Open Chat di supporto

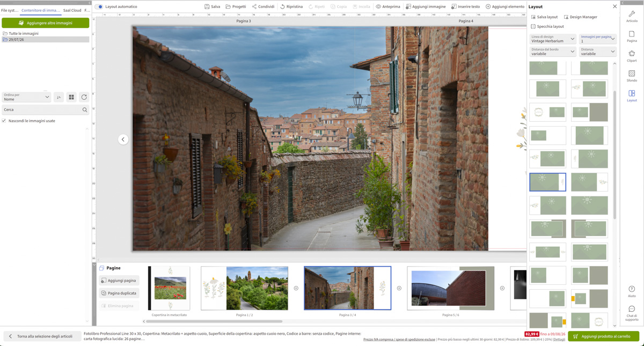click(632, 313)
